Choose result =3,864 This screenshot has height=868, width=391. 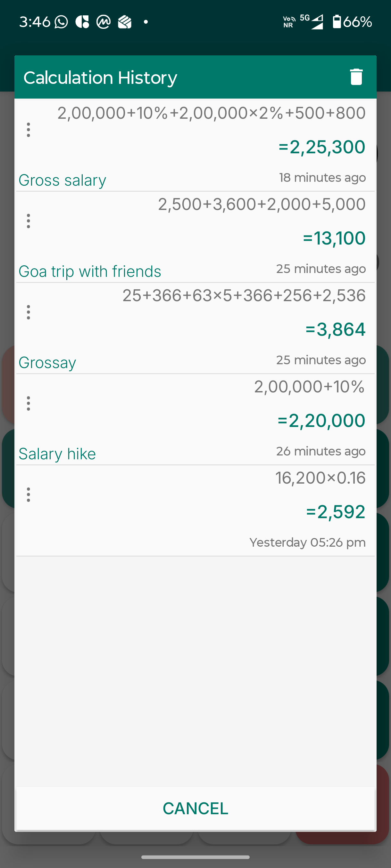click(335, 330)
